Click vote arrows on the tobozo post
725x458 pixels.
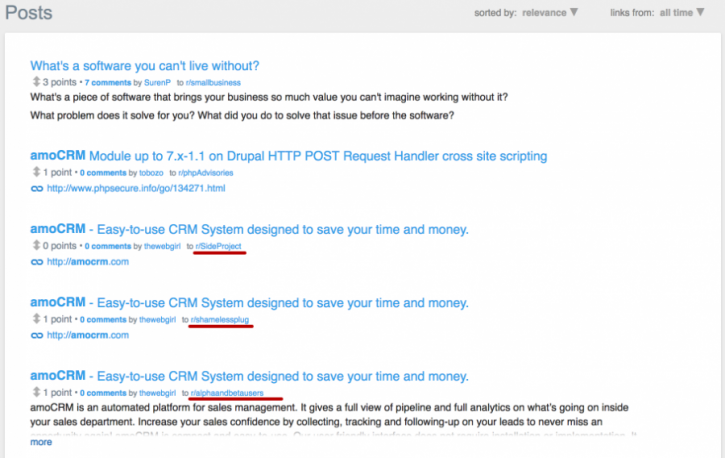[36, 172]
